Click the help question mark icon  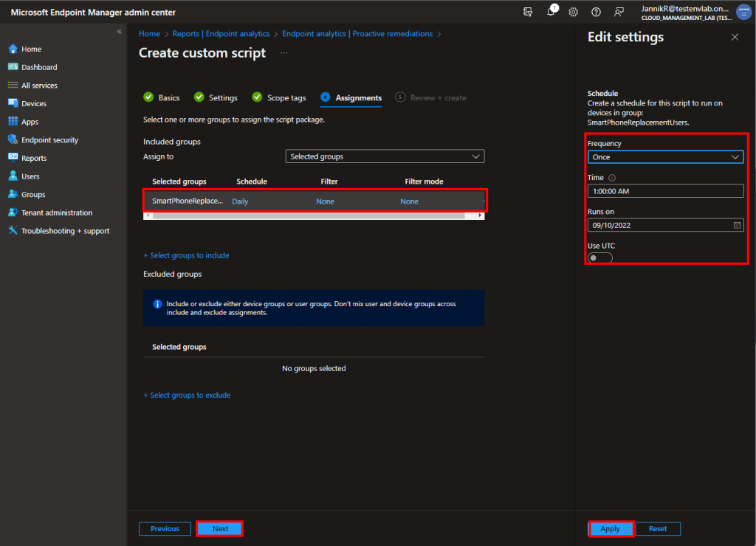[x=596, y=13]
